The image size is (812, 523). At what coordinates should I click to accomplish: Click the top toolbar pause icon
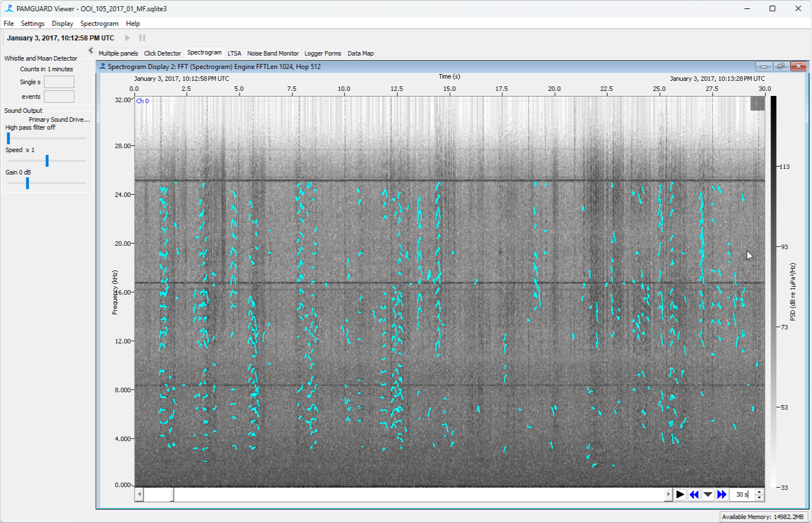click(x=142, y=38)
